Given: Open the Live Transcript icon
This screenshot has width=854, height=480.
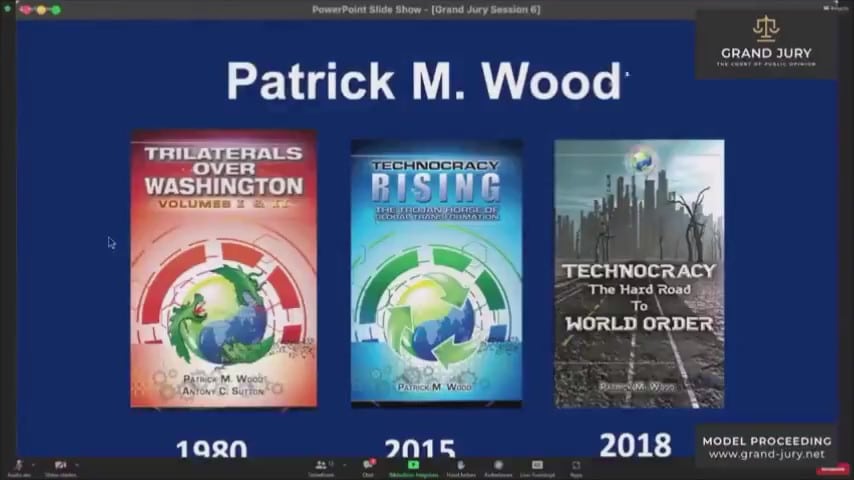Looking at the screenshot, I should (537, 466).
